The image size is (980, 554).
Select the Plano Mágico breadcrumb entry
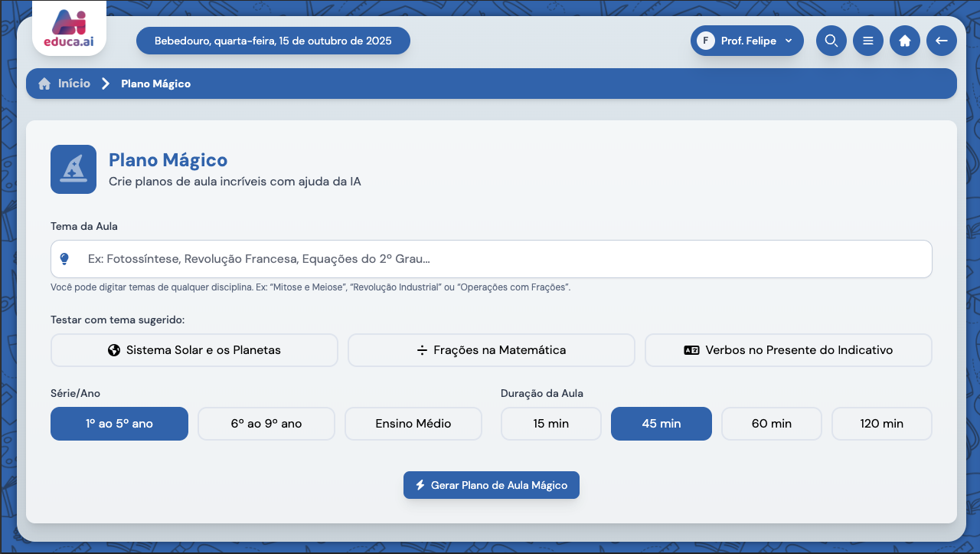click(155, 84)
